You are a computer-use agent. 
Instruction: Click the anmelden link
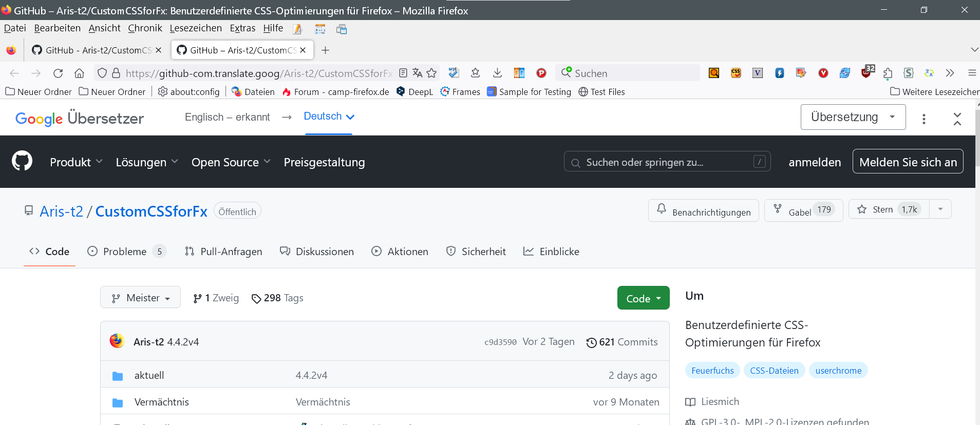tap(815, 162)
